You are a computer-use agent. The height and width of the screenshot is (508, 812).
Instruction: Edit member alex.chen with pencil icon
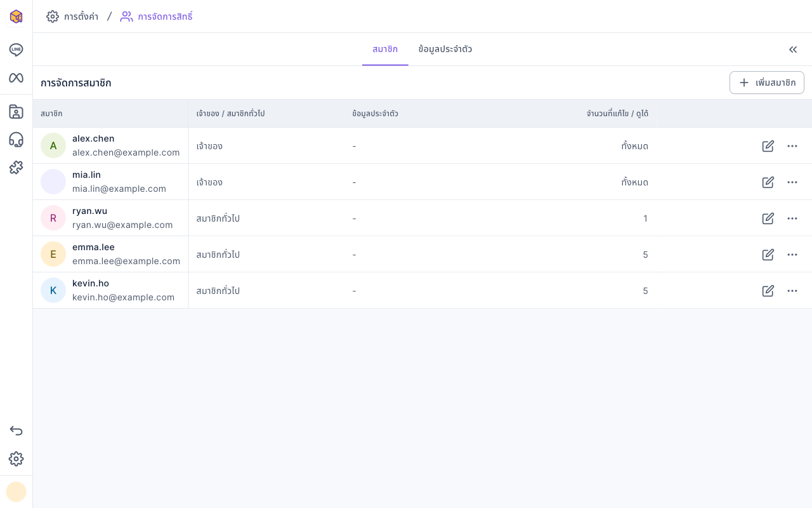tap(768, 146)
